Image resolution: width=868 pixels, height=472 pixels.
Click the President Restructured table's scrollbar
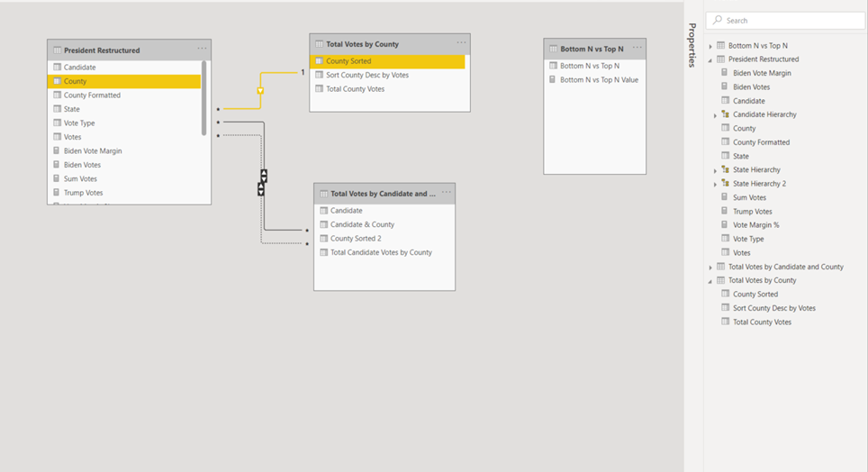(203, 98)
